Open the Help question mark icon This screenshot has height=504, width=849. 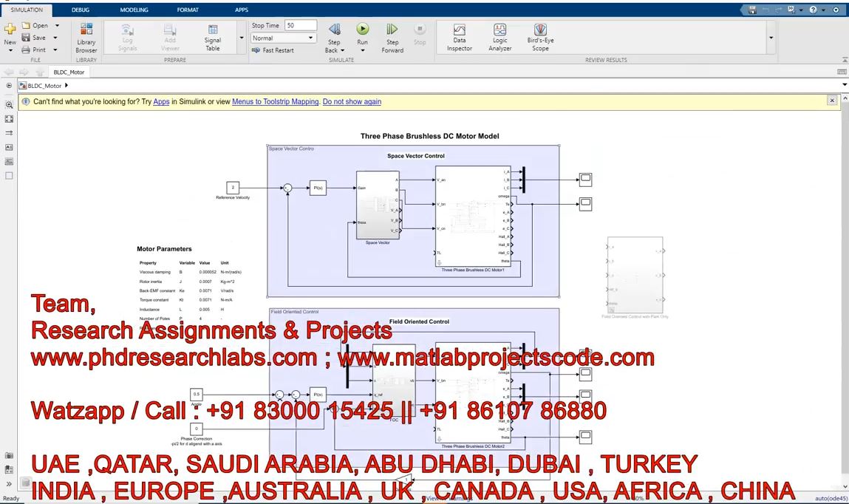814,10
